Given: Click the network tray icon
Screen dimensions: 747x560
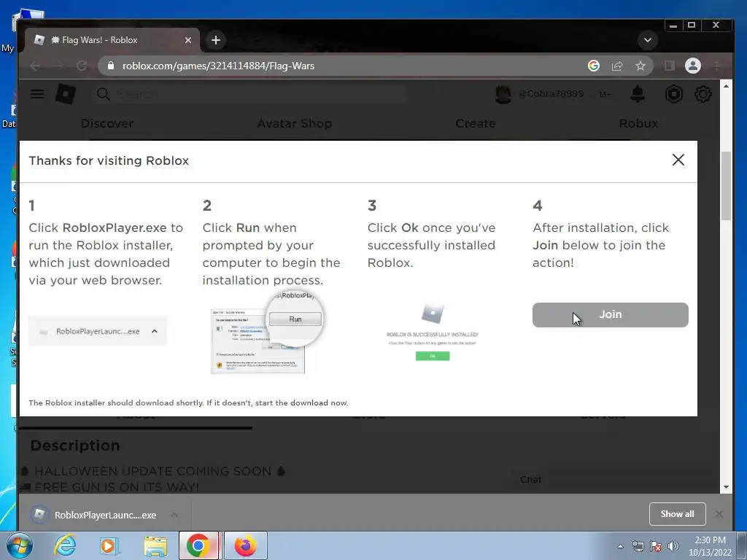Looking at the screenshot, I should [638, 547].
